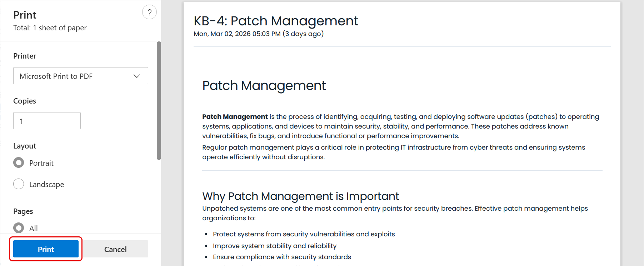Click the 'Total: 1 sheet of paper' text
The height and width of the screenshot is (266, 644).
(x=50, y=28)
